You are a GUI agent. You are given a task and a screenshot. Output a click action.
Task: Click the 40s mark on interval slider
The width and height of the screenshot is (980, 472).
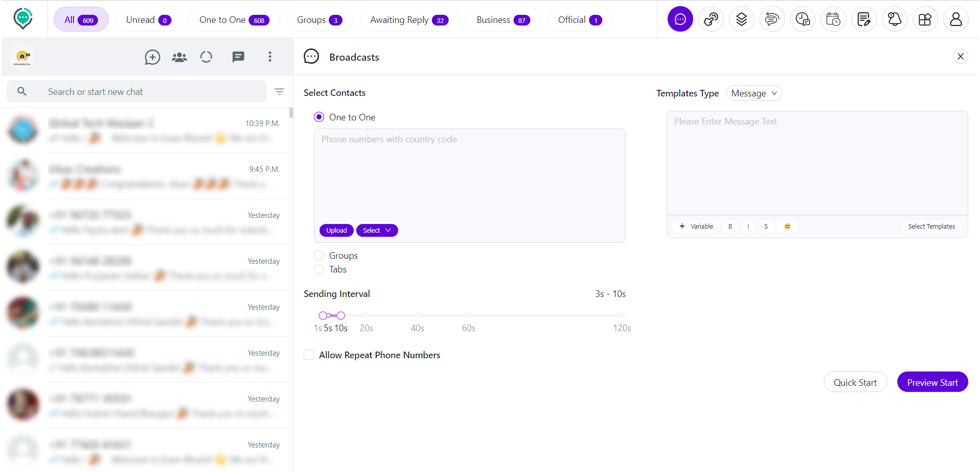[418, 315]
